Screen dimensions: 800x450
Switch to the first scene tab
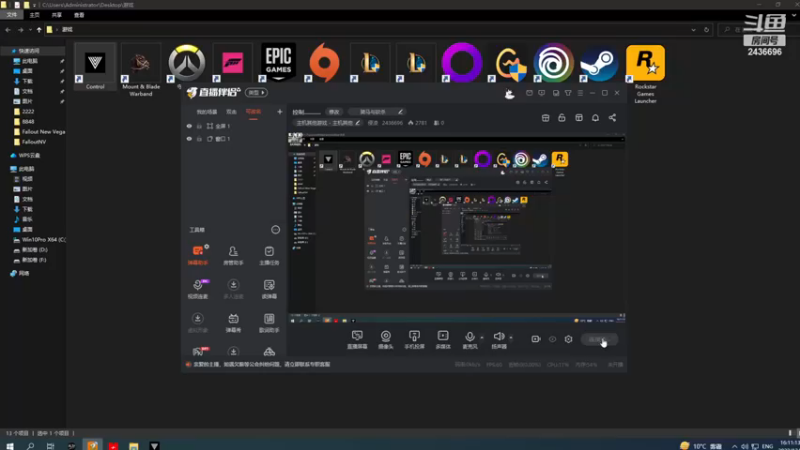pos(207,112)
